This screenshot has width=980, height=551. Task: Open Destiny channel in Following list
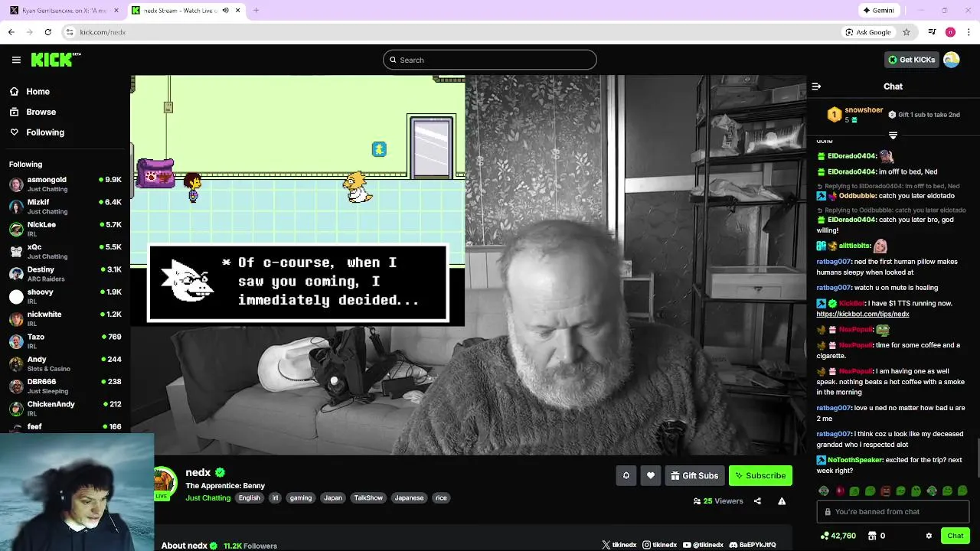click(x=65, y=274)
